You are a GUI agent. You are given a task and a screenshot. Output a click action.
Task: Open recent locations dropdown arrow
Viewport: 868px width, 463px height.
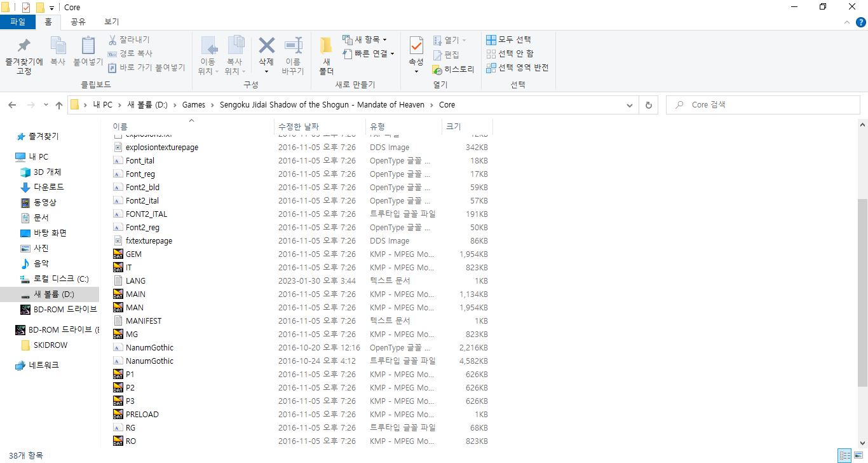tap(46, 105)
